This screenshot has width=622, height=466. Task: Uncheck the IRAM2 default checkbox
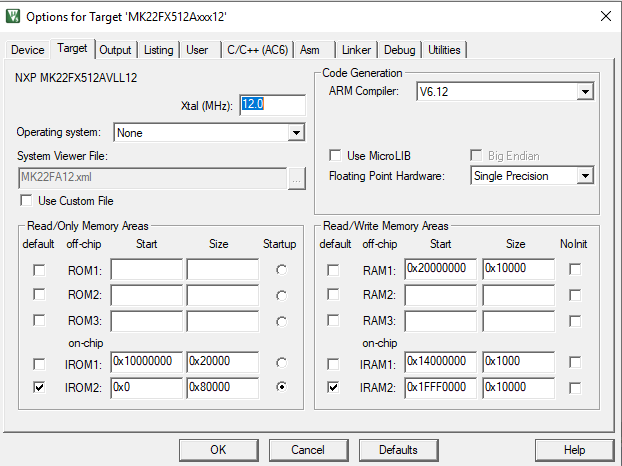pyautogui.click(x=333, y=387)
